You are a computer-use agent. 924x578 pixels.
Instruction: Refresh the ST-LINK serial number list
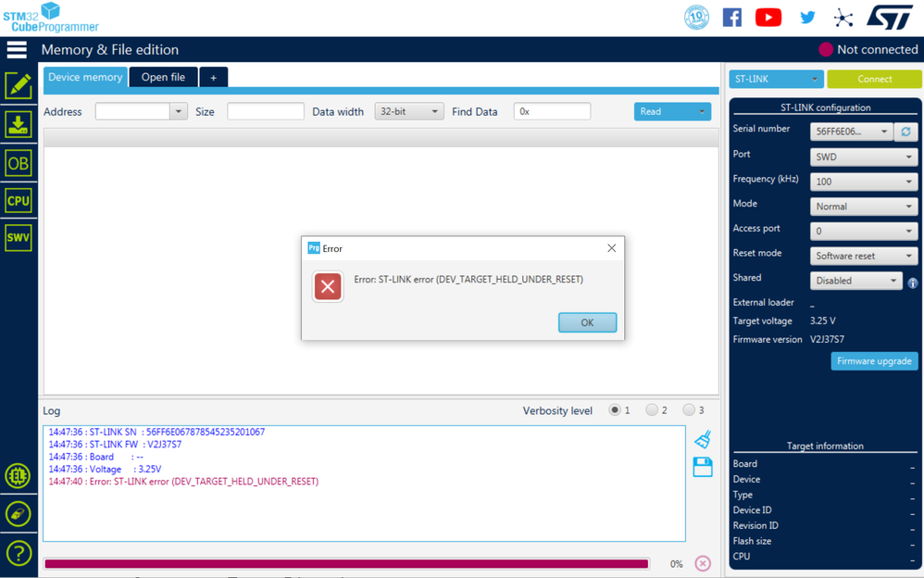(x=905, y=132)
